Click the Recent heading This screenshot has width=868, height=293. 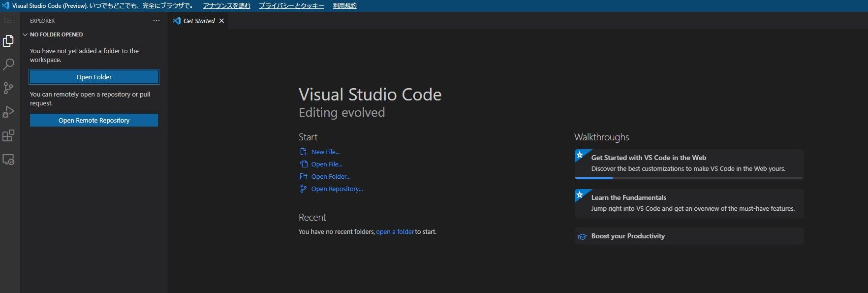(312, 217)
